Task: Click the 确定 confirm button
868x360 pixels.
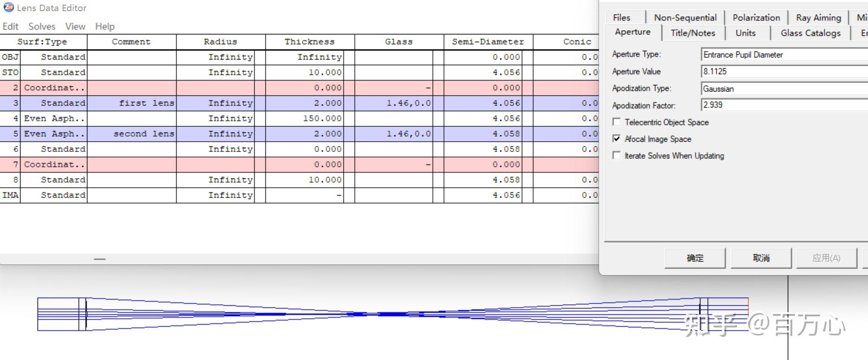Action: pyautogui.click(x=695, y=258)
